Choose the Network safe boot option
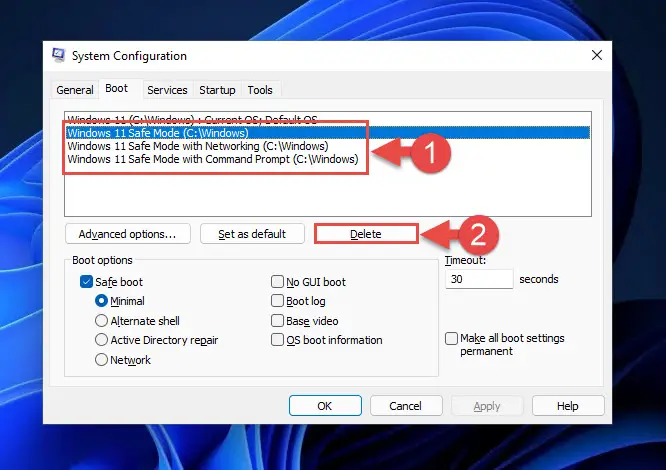666x470 pixels. point(101,360)
